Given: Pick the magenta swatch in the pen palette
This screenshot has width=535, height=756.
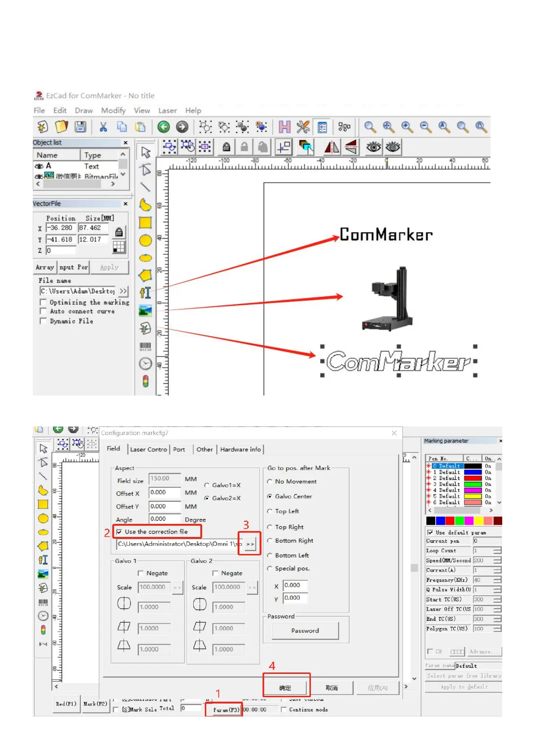Looking at the screenshot, I should click(x=469, y=521).
